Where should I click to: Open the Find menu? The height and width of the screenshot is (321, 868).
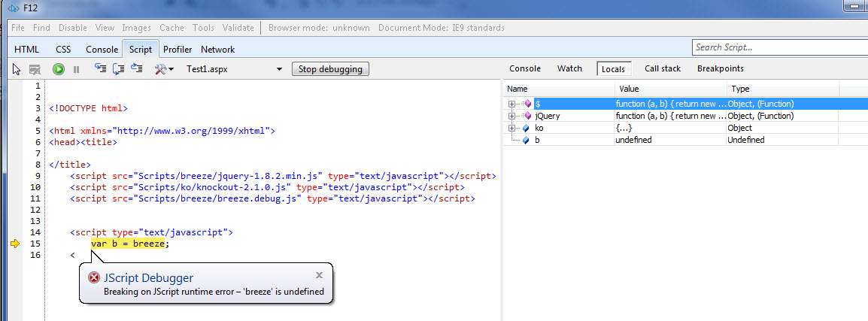pos(41,28)
